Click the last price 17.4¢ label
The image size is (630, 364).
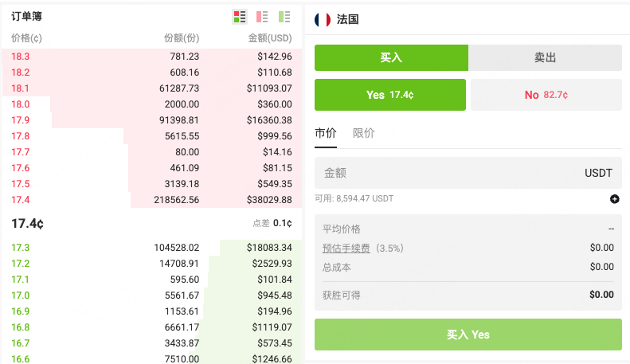27,223
